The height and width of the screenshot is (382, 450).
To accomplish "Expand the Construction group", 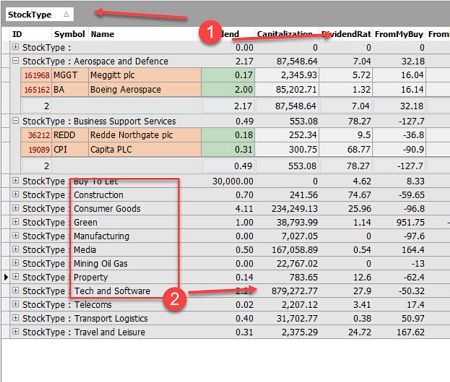I will (x=15, y=194).
